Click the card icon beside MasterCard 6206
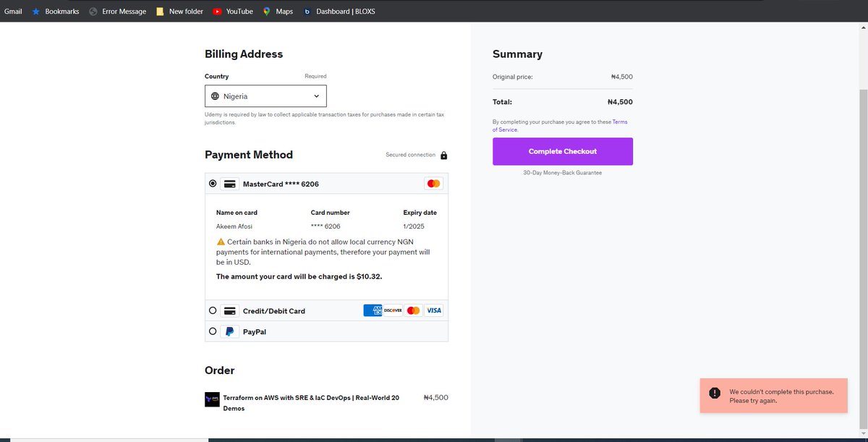This screenshot has height=442, width=868. pos(230,184)
